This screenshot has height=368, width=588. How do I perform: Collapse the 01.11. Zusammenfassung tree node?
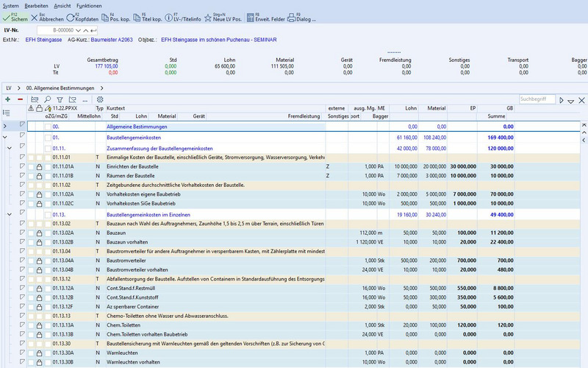pyautogui.click(x=9, y=147)
